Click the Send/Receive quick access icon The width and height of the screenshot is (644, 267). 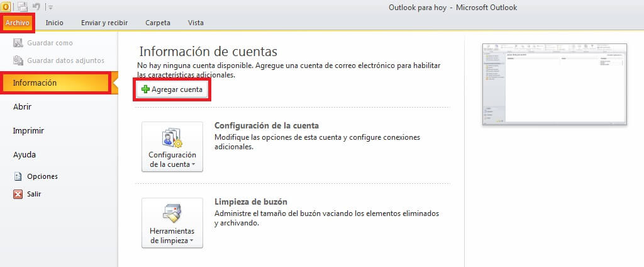click(x=22, y=6)
